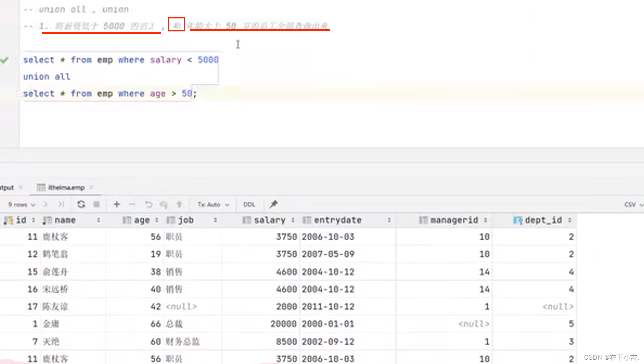This screenshot has height=364, width=644.
Task: Open sort options for managerid column
Action: (x=486, y=220)
